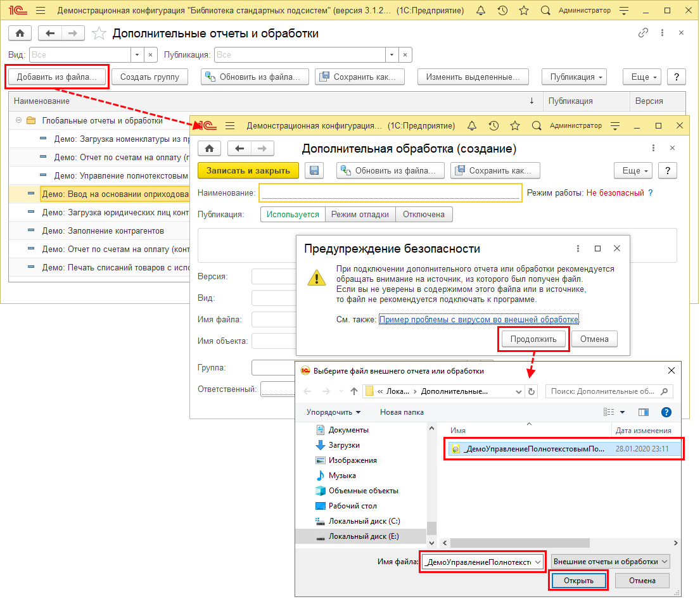Click the 'Наименование' input field
700x599 pixels.
[390, 192]
